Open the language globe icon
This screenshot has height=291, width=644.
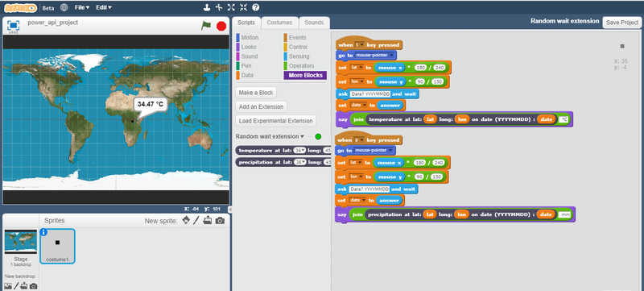click(64, 7)
